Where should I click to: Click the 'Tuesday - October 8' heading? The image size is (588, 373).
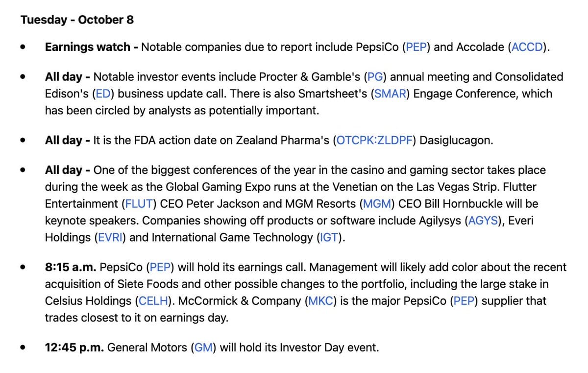coord(77,20)
